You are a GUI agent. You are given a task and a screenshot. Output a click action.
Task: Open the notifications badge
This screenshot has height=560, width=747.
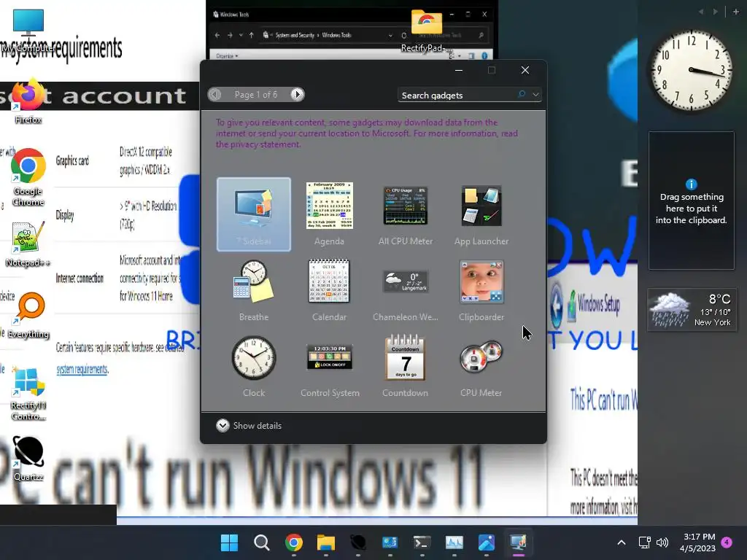pos(727,542)
